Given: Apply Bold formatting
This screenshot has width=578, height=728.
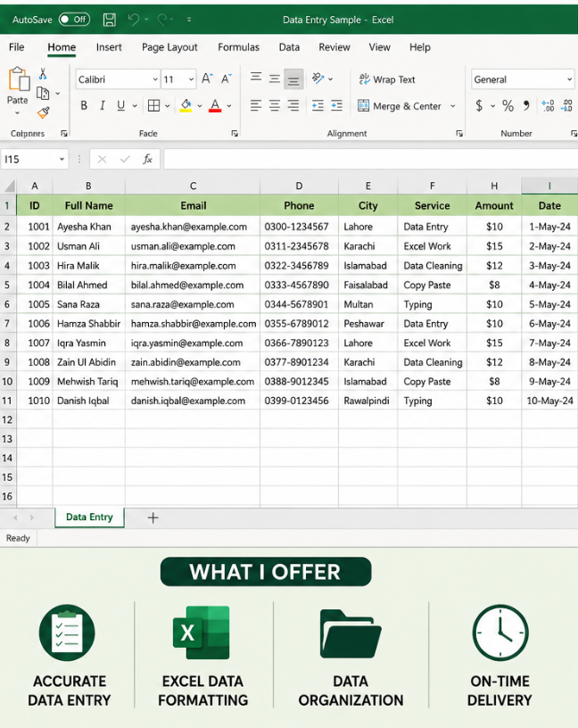Looking at the screenshot, I should (84, 106).
